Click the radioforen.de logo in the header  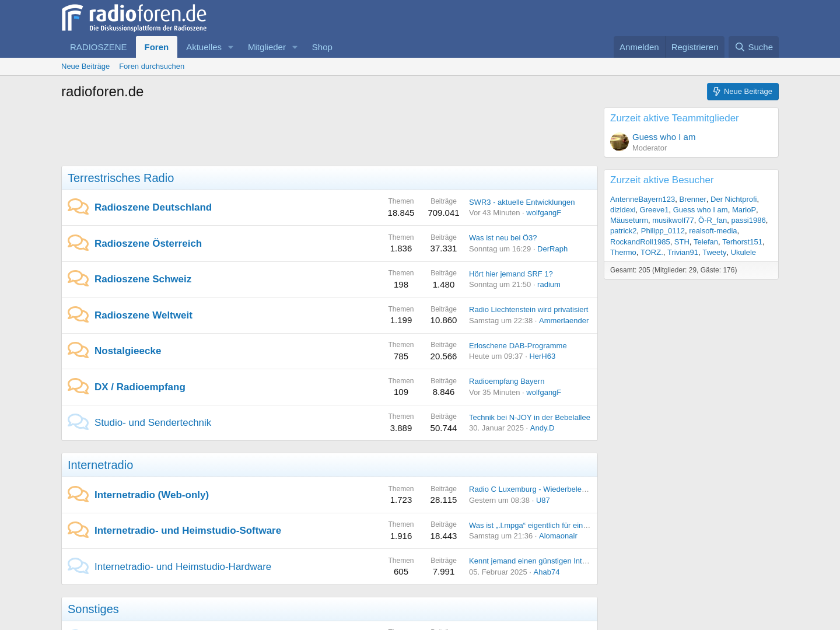coord(134,18)
